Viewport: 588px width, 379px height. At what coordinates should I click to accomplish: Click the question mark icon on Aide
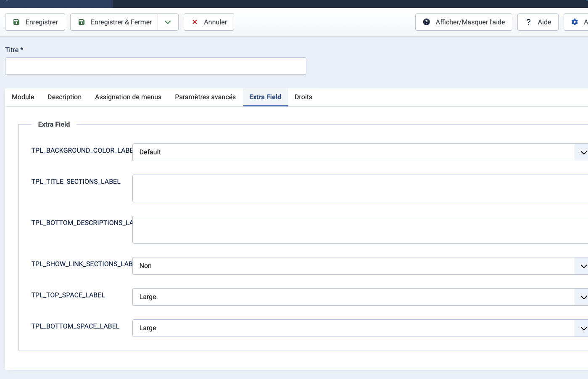[x=528, y=22]
